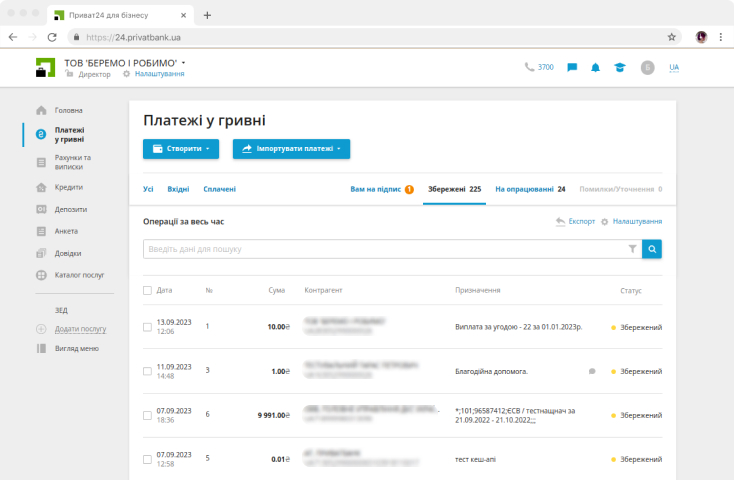Image resolution: width=734 pixels, height=480 pixels.
Task: Open Кредити in the sidebar
Action: (68, 187)
